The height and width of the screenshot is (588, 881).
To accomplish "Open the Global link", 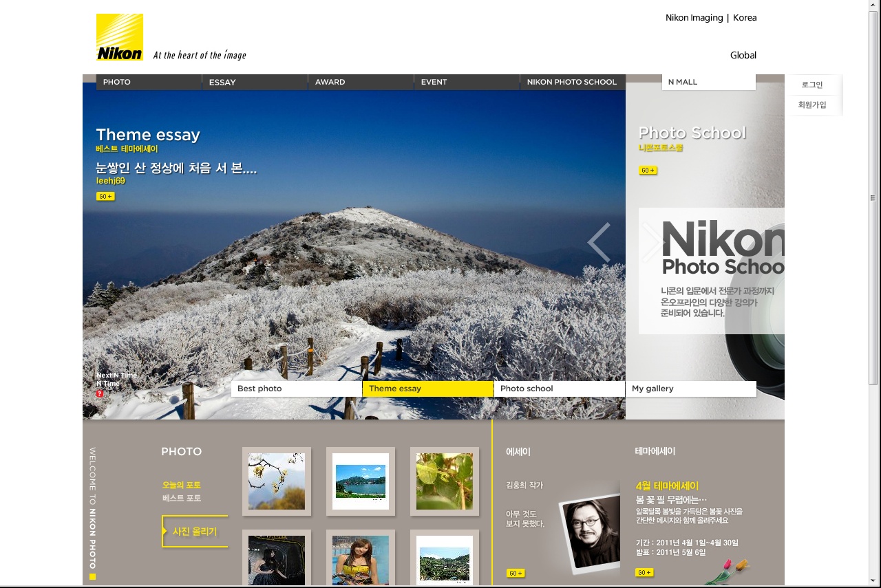I will click(743, 55).
